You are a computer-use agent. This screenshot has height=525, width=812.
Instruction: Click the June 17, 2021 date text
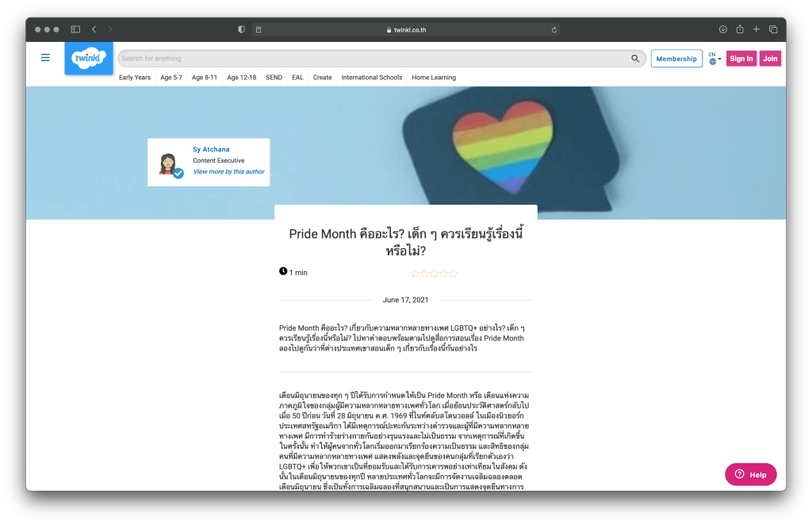point(405,300)
